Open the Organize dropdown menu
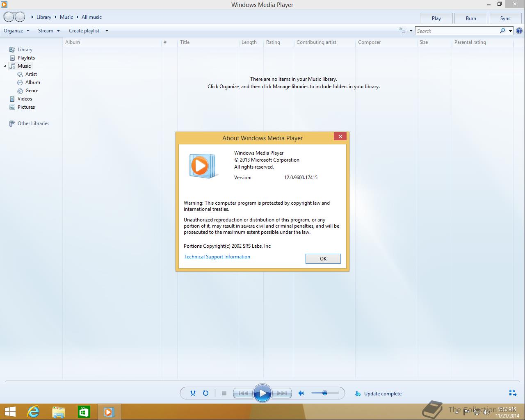 pos(17,31)
